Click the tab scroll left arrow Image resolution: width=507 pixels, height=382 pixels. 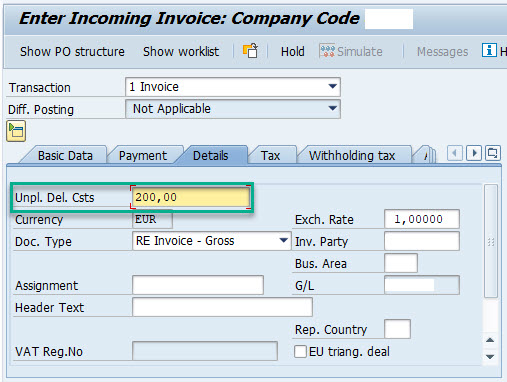coord(454,153)
